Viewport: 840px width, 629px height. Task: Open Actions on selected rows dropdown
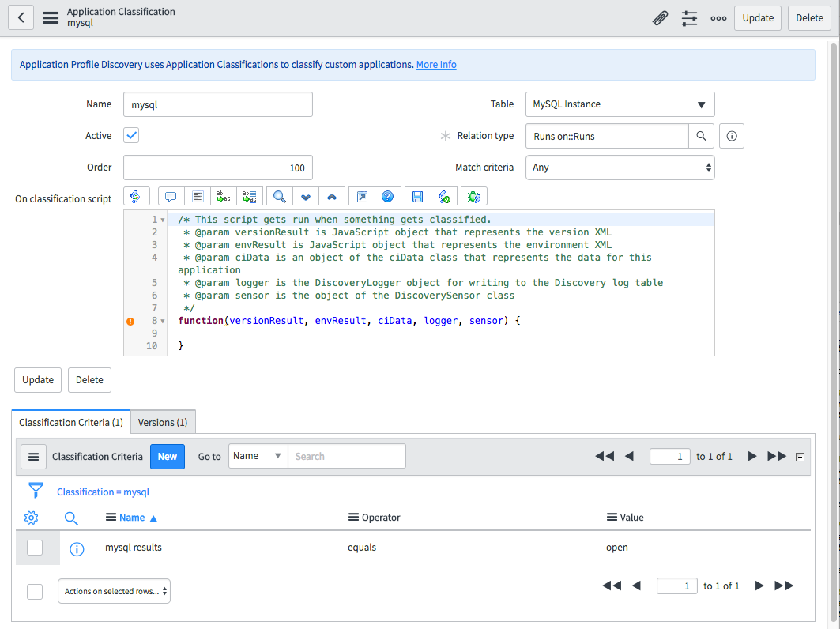tap(114, 591)
